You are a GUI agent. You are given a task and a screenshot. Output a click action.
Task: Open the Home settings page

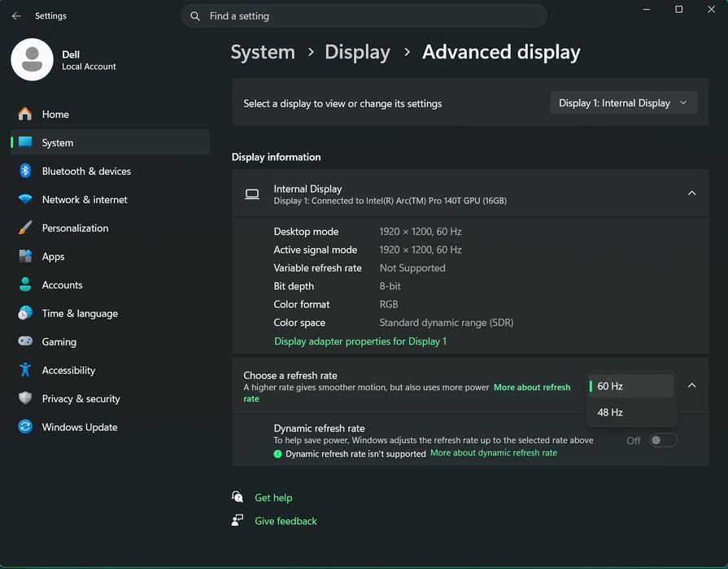click(110, 114)
